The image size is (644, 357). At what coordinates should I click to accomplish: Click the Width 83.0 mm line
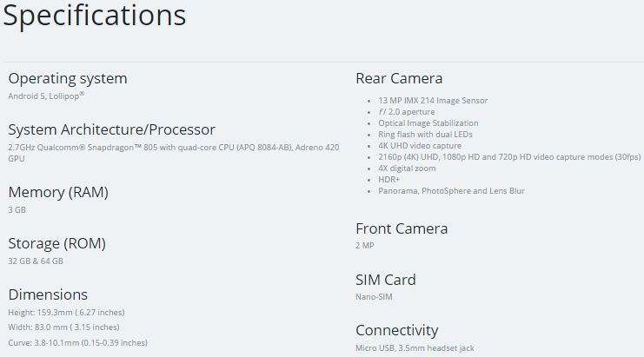point(63,327)
